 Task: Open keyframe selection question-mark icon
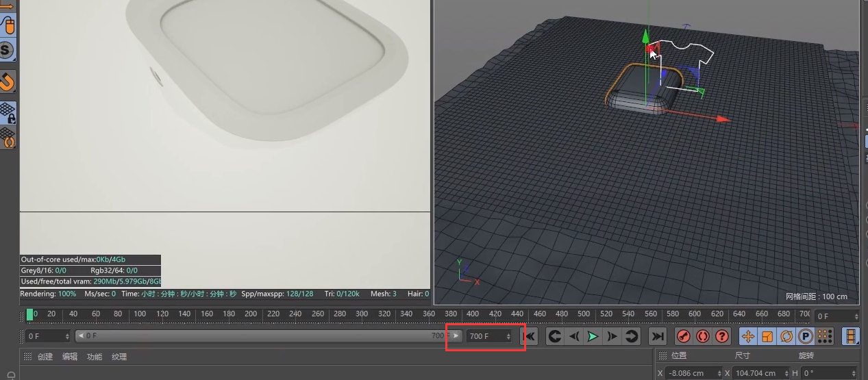click(x=721, y=336)
